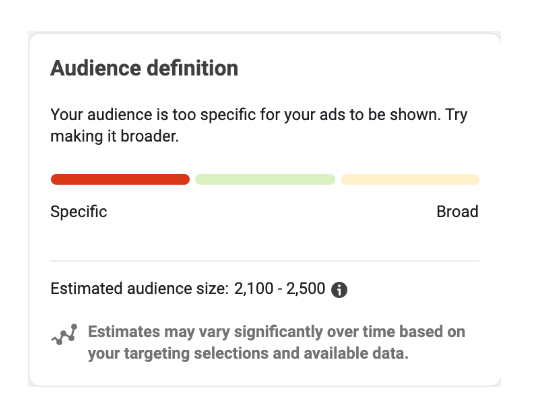Click "your targeting selections and available data." line
Viewport: 541px width, 405px height.
pyautogui.click(x=248, y=354)
